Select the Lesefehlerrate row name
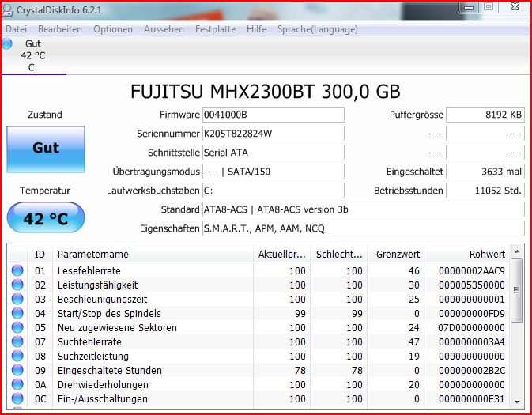This screenshot has width=532, height=415. coord(89,270)
